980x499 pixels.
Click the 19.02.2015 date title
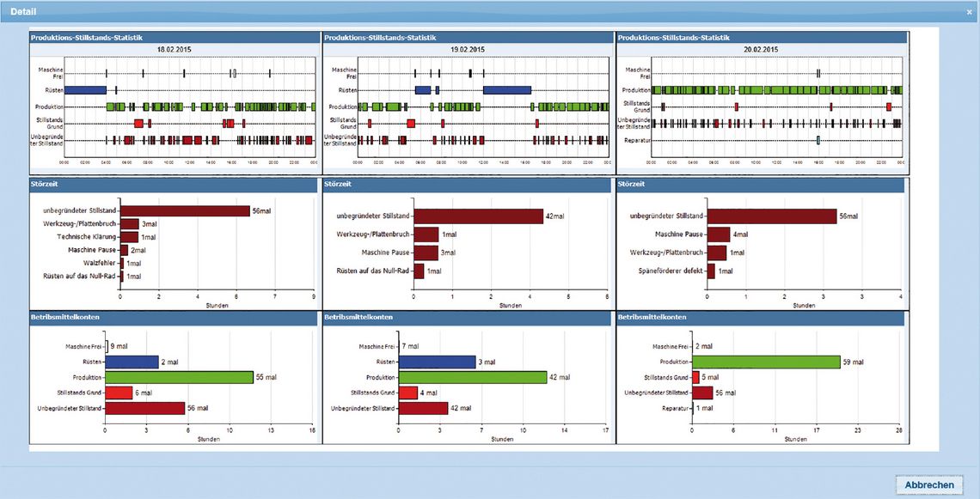(x=468, y=49)
